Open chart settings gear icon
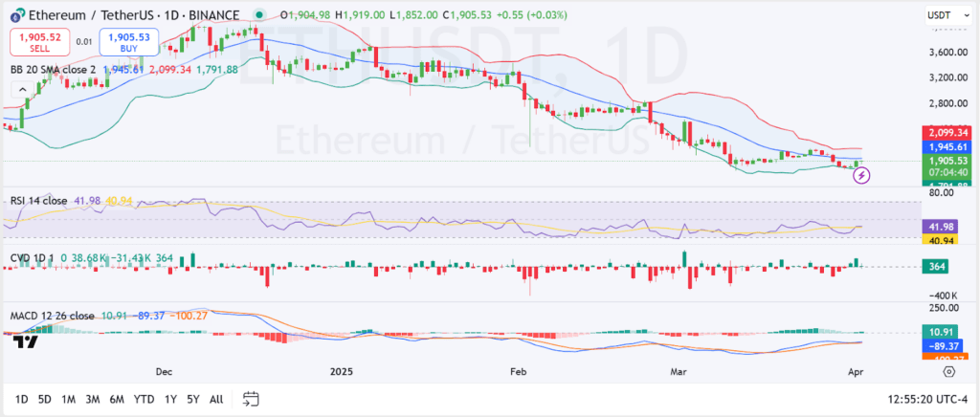Screen dimensions: 980x417 click(949, 372)
